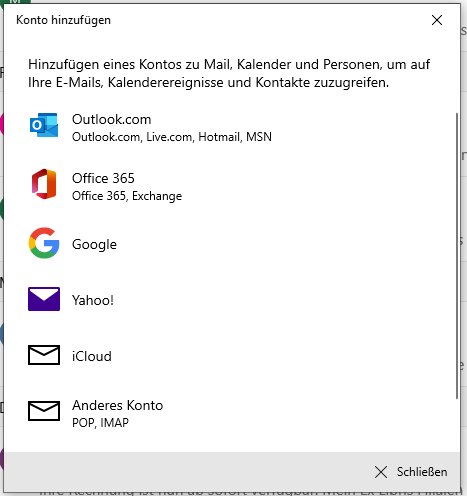The height and width of the screenshot is (496, 467).
Task: Click the 'POP, IMAP' subtitle text
Action: click(100, 423)
